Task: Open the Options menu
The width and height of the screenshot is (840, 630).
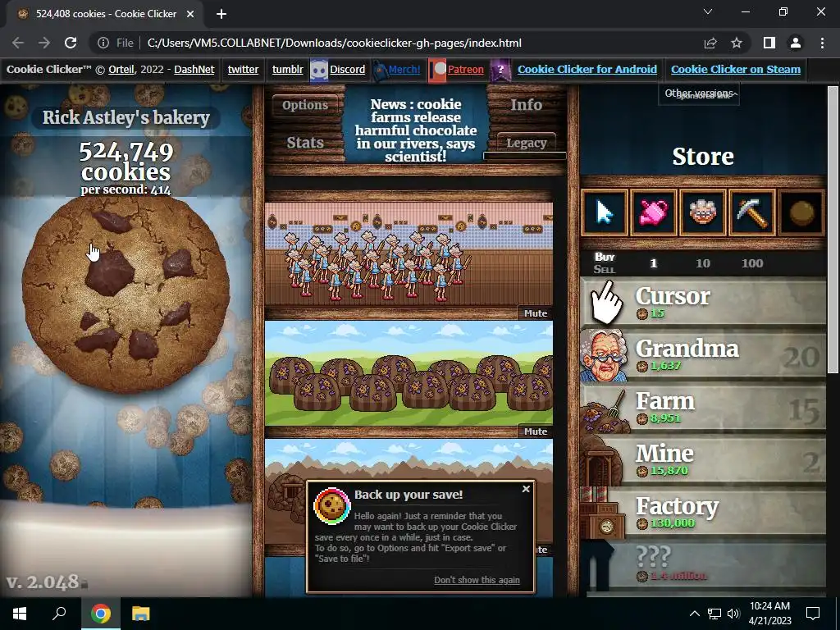Action: (305, 105)
